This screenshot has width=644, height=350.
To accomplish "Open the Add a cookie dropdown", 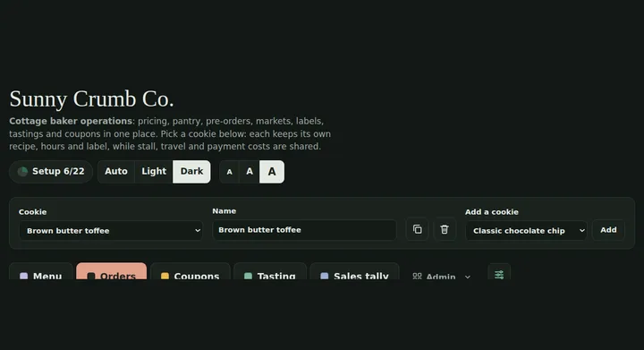I will 526,230.
